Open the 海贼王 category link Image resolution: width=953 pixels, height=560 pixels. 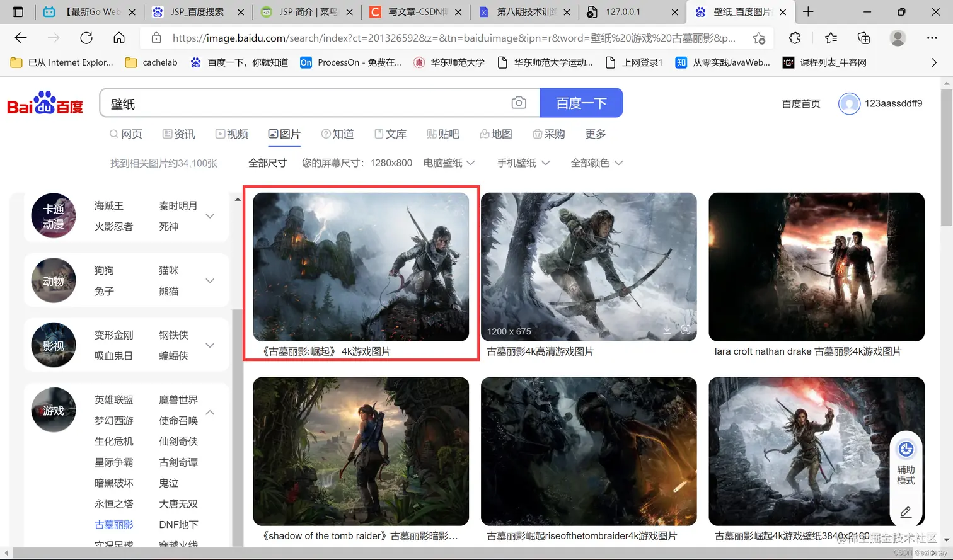(x=109, y=206)
